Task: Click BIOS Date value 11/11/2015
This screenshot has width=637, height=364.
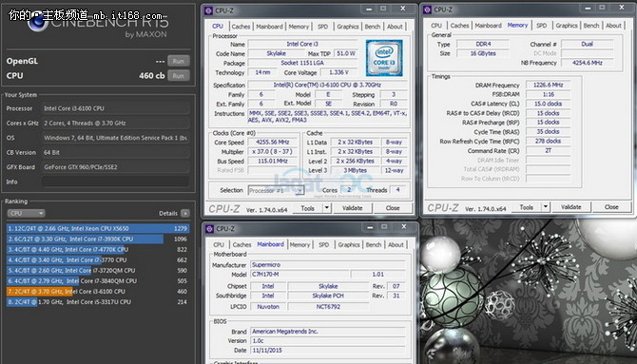Action: pyautogui.click(x=327, y=350)
